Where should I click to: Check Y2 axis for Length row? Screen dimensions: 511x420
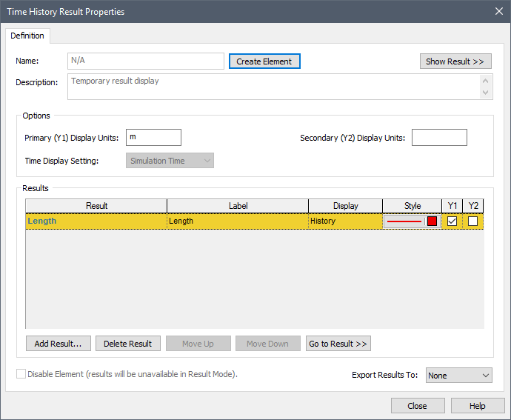(473, 221)
